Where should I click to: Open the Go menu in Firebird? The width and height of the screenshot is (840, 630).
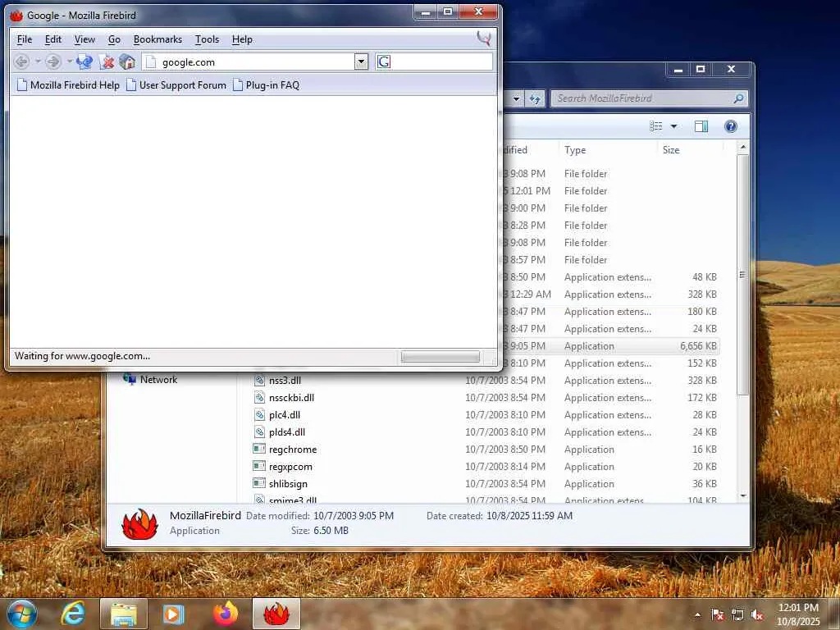(x=114, y=39)
